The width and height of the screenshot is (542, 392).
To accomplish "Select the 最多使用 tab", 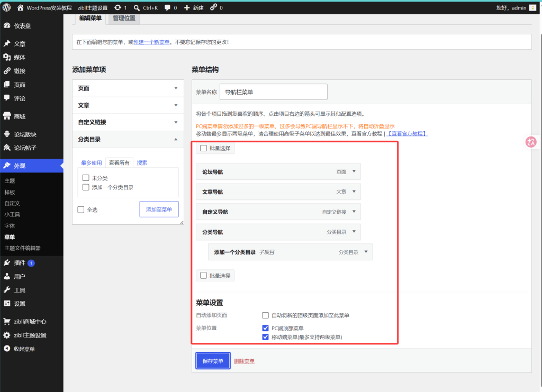I will click(92, 162).
